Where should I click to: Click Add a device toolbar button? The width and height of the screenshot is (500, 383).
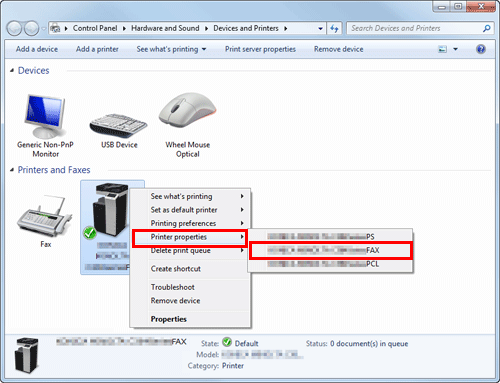click(37, 49)
